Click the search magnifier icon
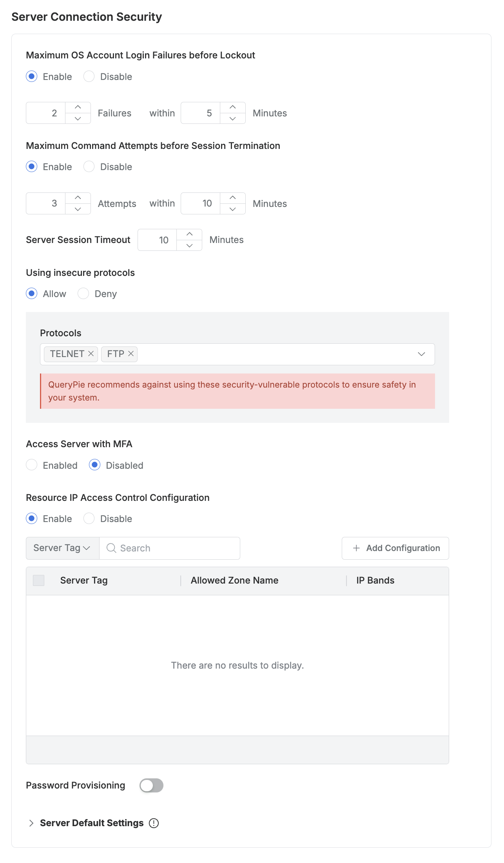 pos(111,548)
